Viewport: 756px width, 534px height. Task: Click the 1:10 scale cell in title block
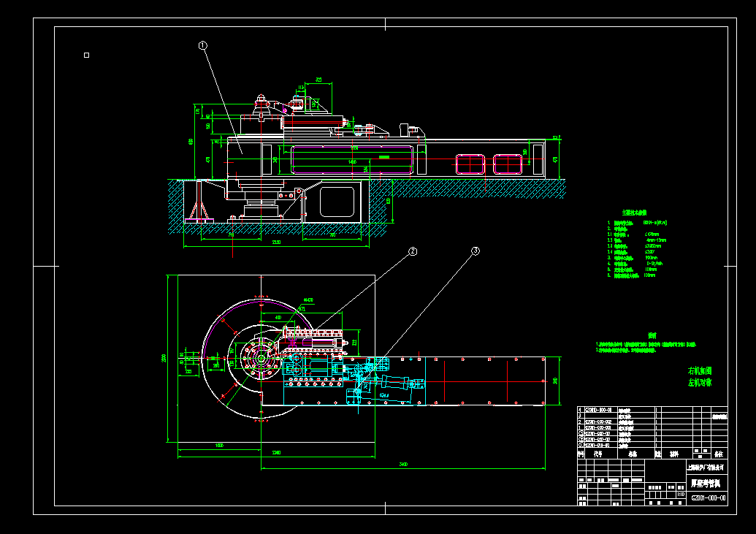681,495
